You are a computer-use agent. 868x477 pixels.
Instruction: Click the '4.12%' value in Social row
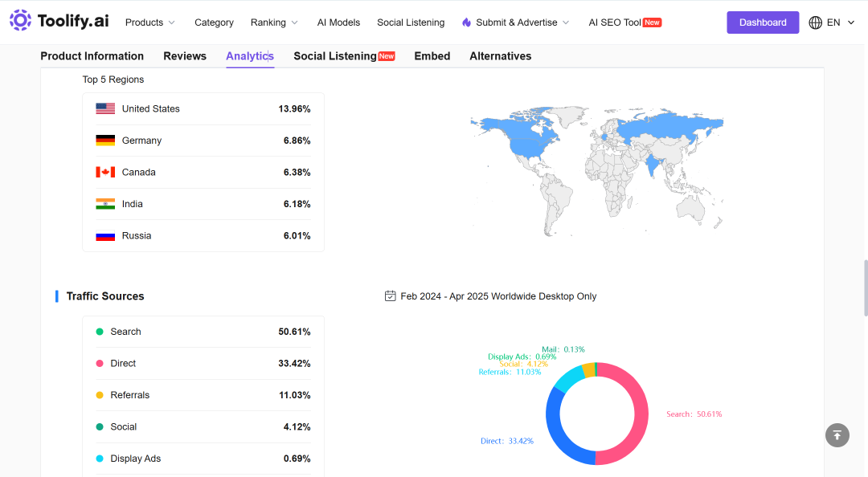coord(297,426)
